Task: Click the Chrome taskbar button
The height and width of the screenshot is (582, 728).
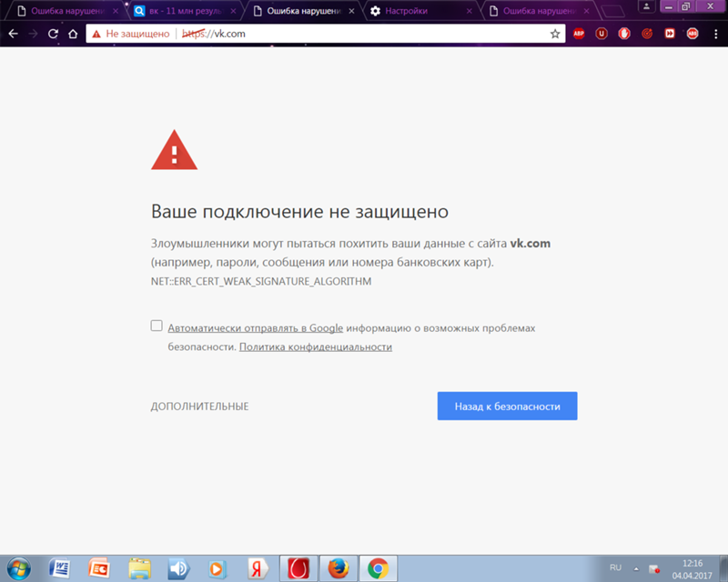Action: pos(379,568)
